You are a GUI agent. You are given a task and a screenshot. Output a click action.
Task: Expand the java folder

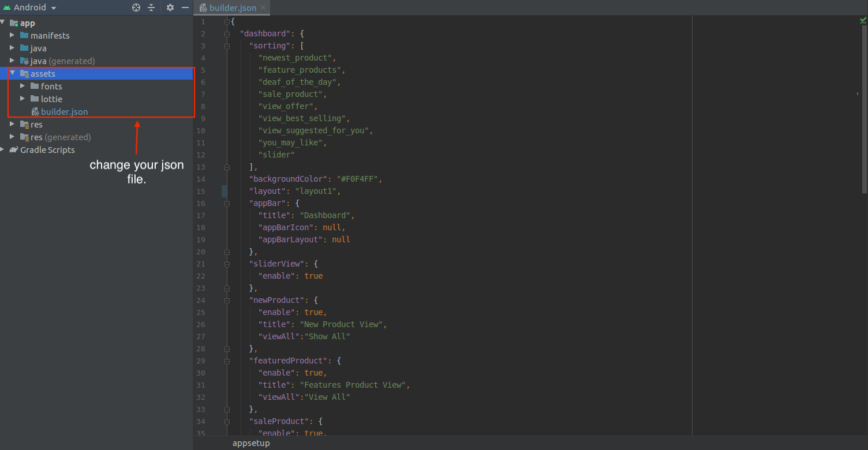coord(12,48)
